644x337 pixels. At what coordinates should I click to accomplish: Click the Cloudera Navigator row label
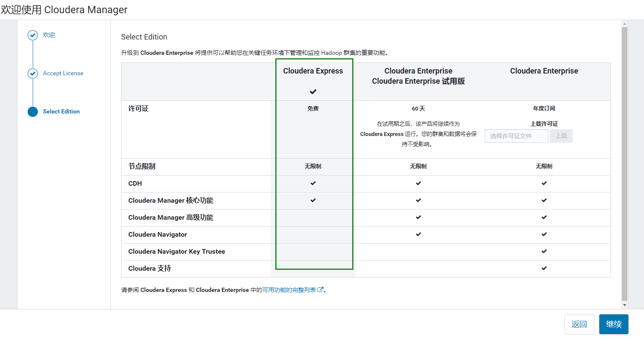click(x=158, y=234)
